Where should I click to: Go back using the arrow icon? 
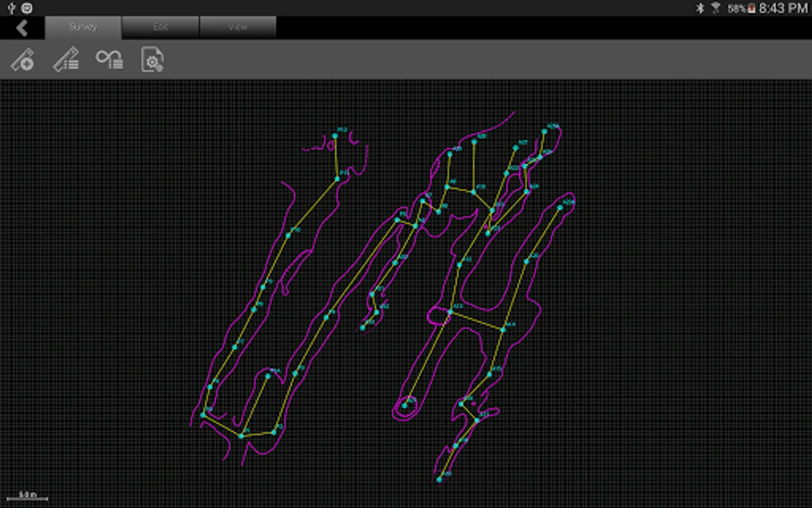pyautogui.click(x=22, y=28)
